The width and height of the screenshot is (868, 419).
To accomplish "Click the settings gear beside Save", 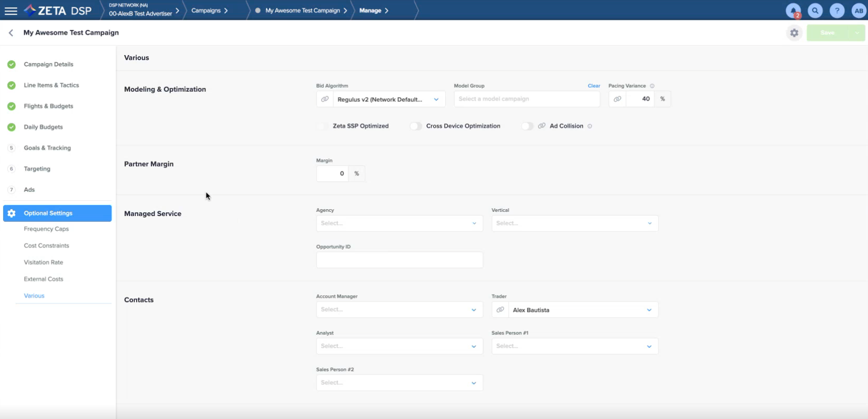I will (x=794, y=33).
